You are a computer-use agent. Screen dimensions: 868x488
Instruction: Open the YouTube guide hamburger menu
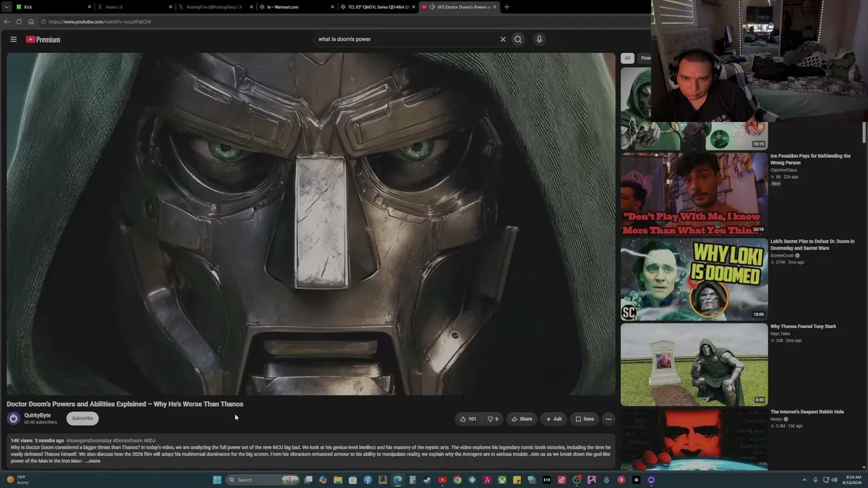click(13, 39)
